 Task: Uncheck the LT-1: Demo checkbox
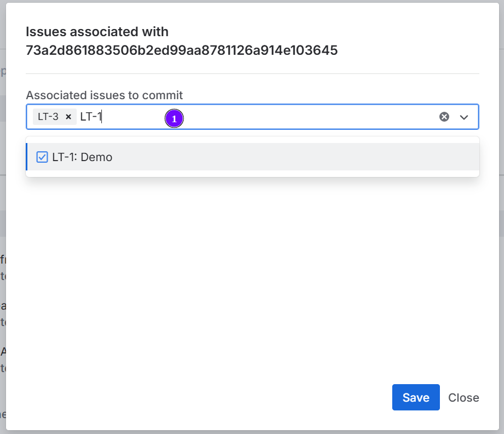click(42, 157)
